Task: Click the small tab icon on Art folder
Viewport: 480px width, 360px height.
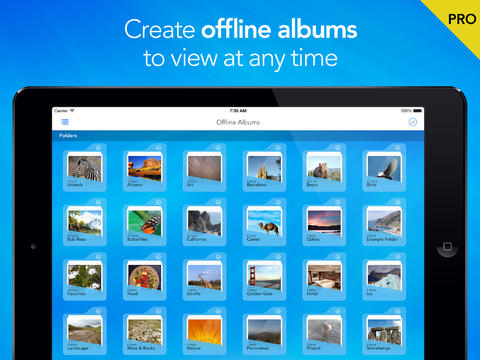Action: (218, 148)
